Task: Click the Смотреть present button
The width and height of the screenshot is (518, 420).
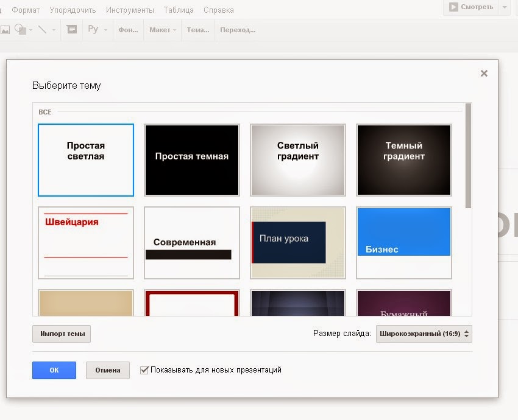Action: (x=471, y=7)
